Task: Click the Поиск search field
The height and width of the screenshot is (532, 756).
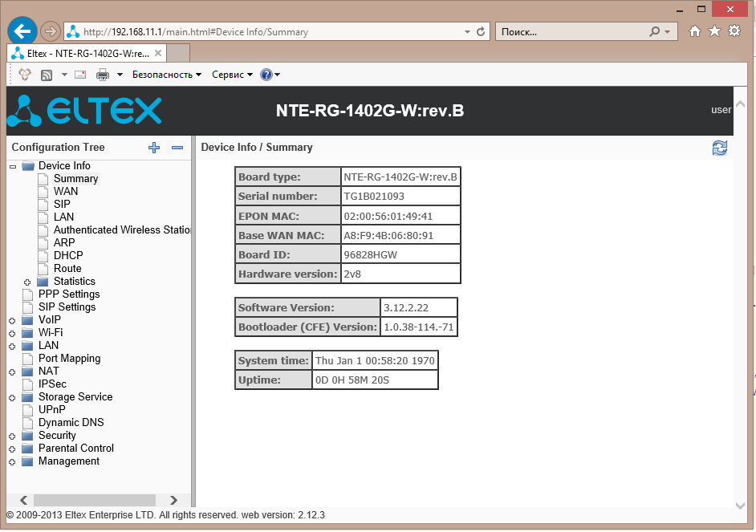Action: 571,32
